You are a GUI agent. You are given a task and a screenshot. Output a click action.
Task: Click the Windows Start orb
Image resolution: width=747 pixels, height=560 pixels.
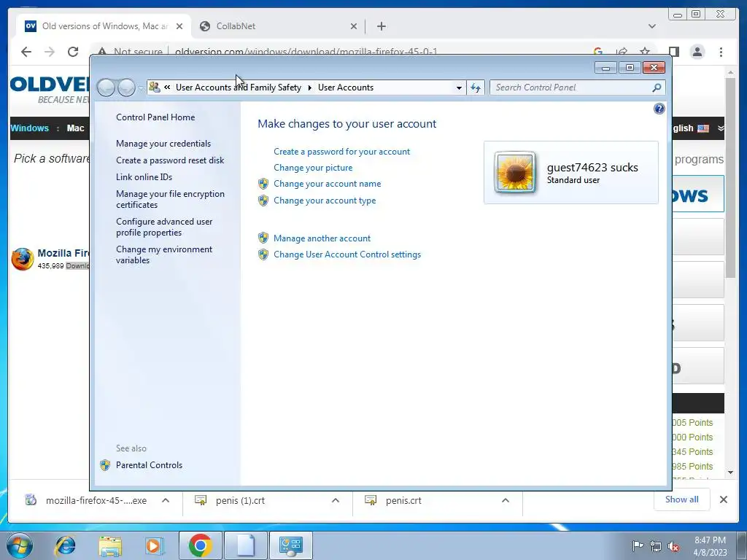pyautogui.click(x=20, y=545)
